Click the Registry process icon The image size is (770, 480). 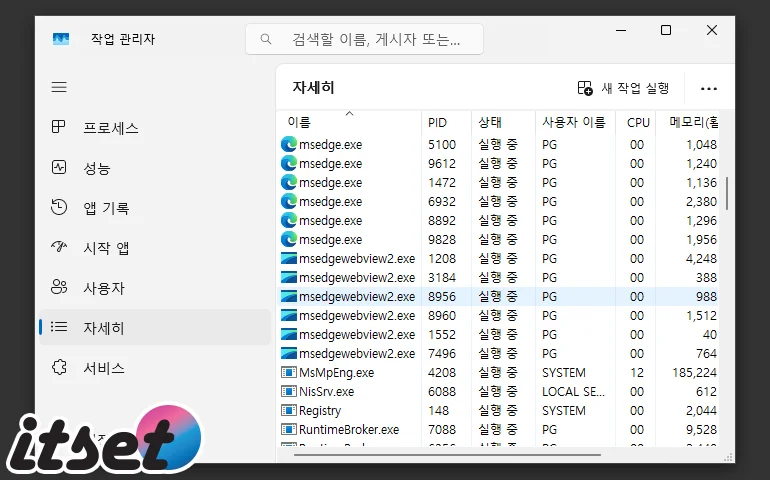point(289,410)
